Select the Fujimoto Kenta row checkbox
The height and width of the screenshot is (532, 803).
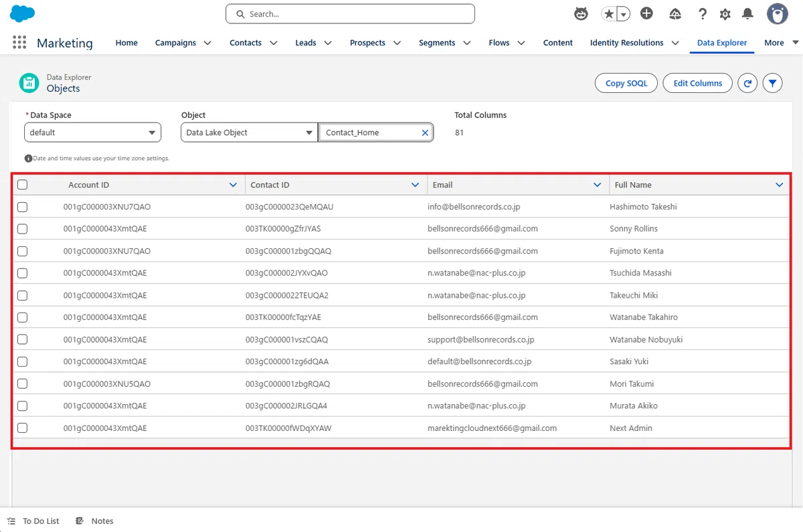(x=22, y=251)
